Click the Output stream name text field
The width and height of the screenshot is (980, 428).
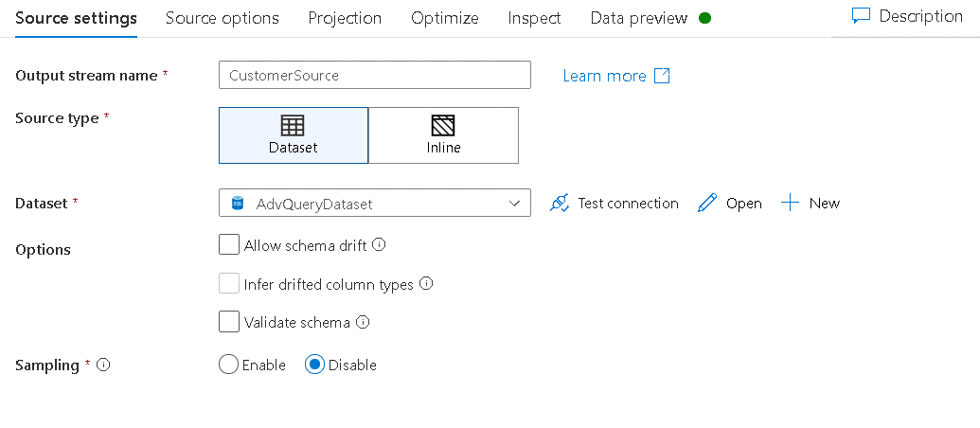click(x=374, y=75)
